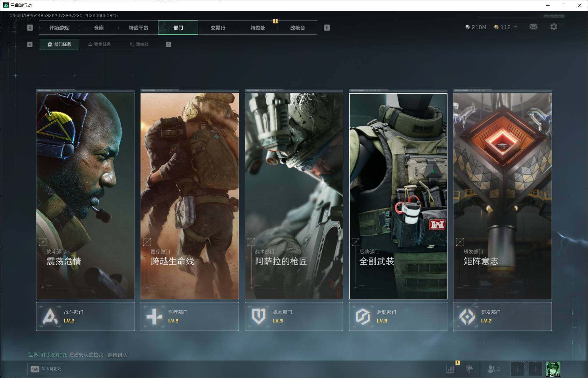Image resolution: width=588 pixels, height=378 pixels.
Task: Open the 赛季任务 sub-tab
Action: (99, 44)
